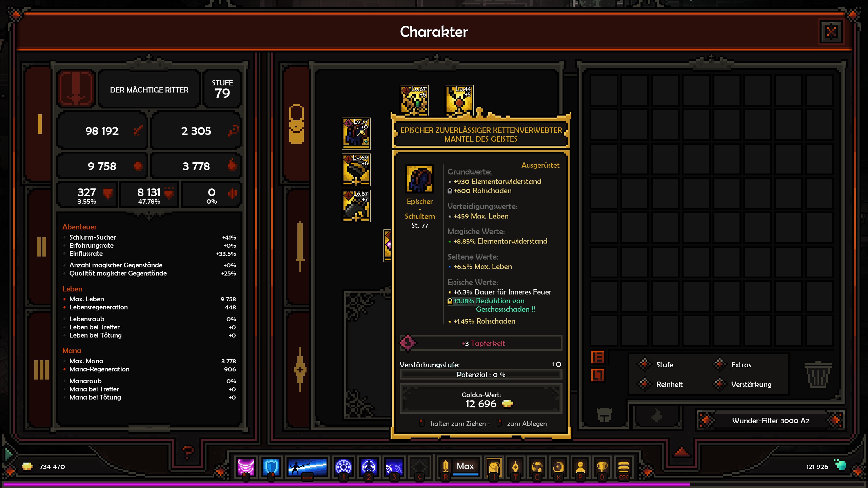
Task: Select the blue shield skill icon
Action: coord(271,468)
